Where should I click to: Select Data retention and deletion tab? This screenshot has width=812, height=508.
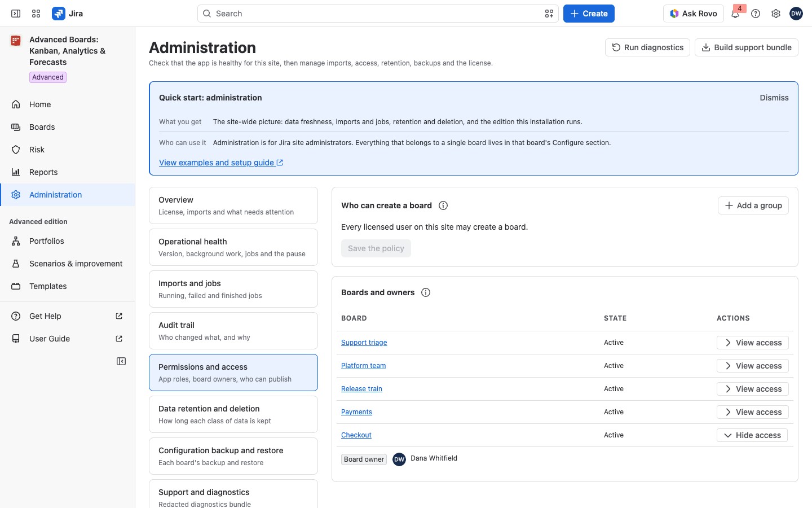(x=233, y=414)
